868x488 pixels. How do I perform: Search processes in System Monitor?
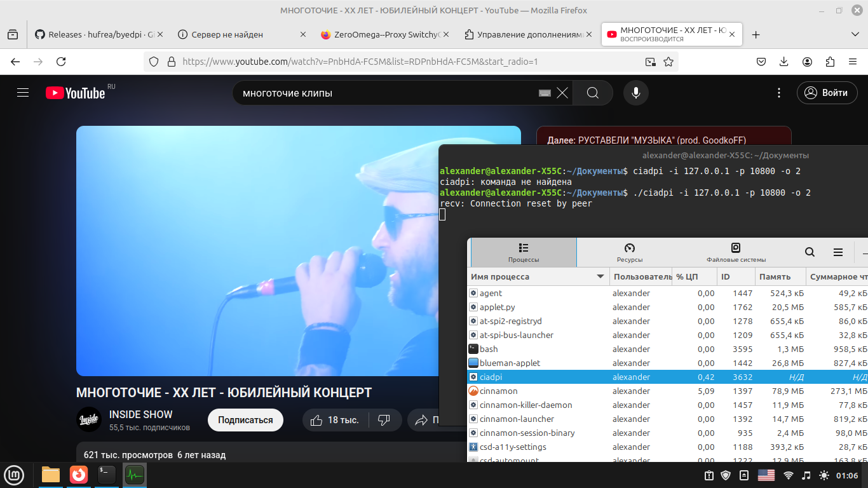[x=810, y=252]
